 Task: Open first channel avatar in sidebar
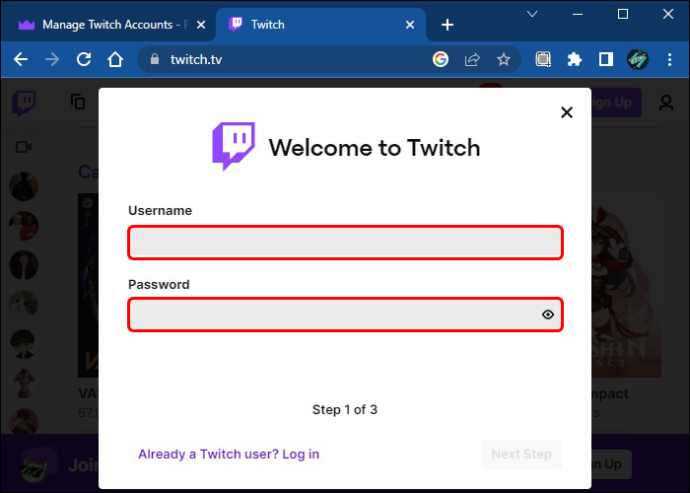click(24, 186)
